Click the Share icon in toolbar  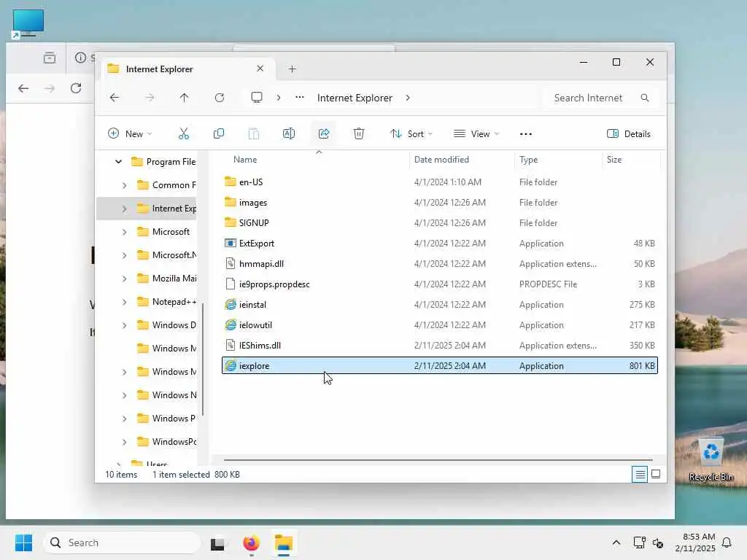(x=324, y=134)
